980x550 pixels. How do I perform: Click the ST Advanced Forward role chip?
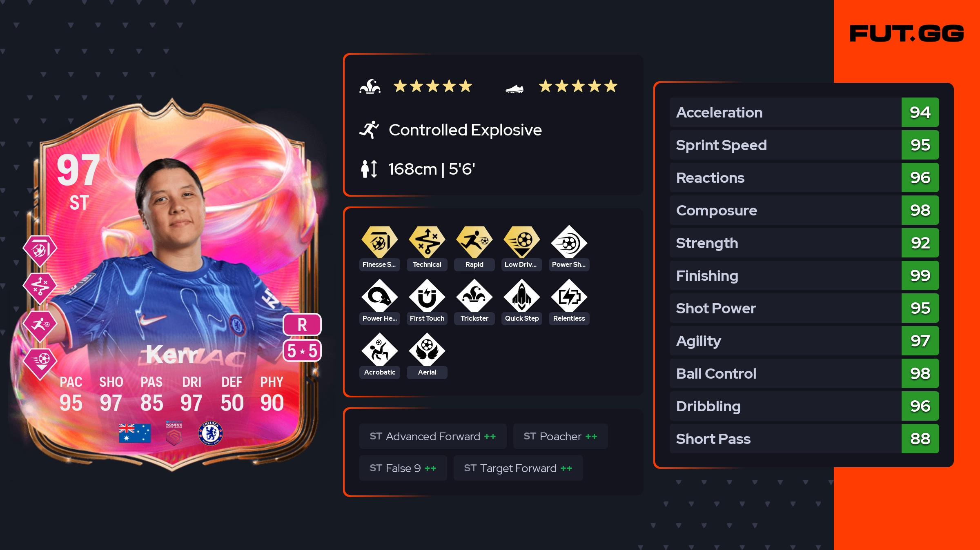pyautogui.click(x=433, y=436)
